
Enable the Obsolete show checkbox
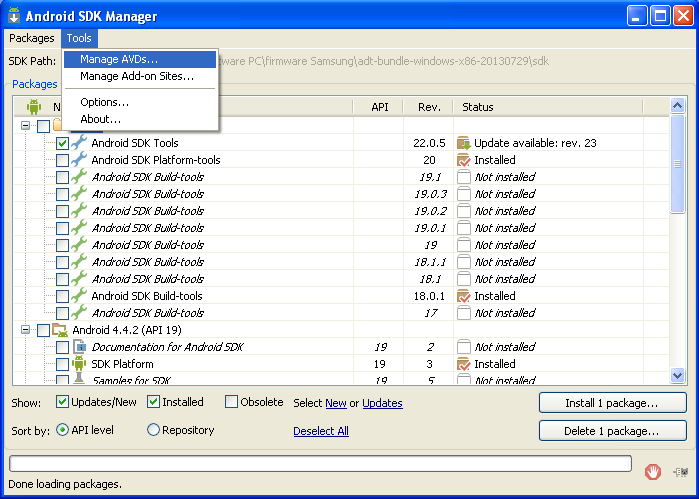pos(231,402)
